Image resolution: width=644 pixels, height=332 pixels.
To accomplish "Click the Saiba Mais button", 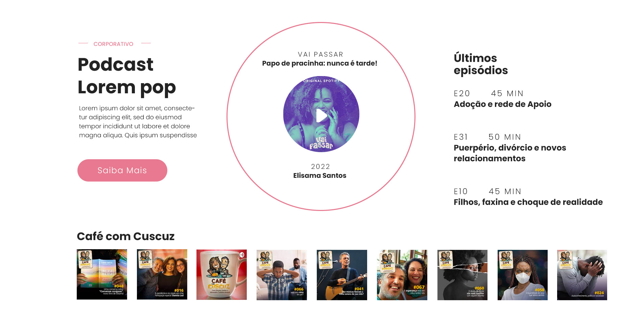I will [122, 170].
